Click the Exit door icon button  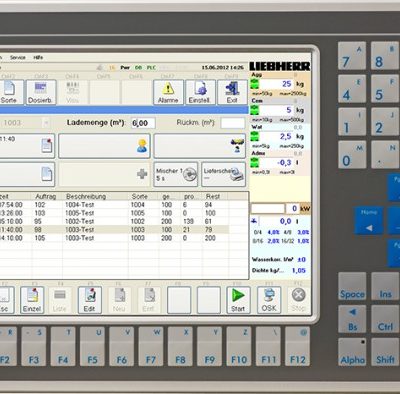[232, 92]
